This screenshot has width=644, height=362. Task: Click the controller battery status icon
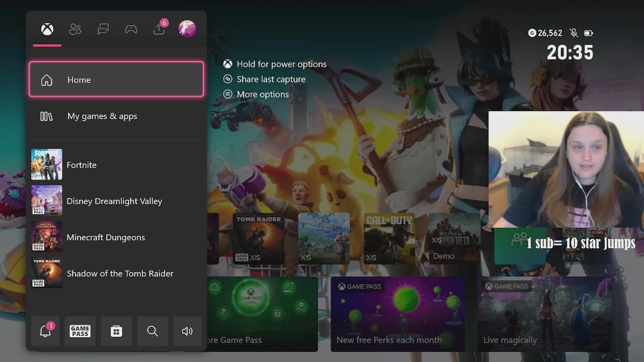[x=588, y=33]
